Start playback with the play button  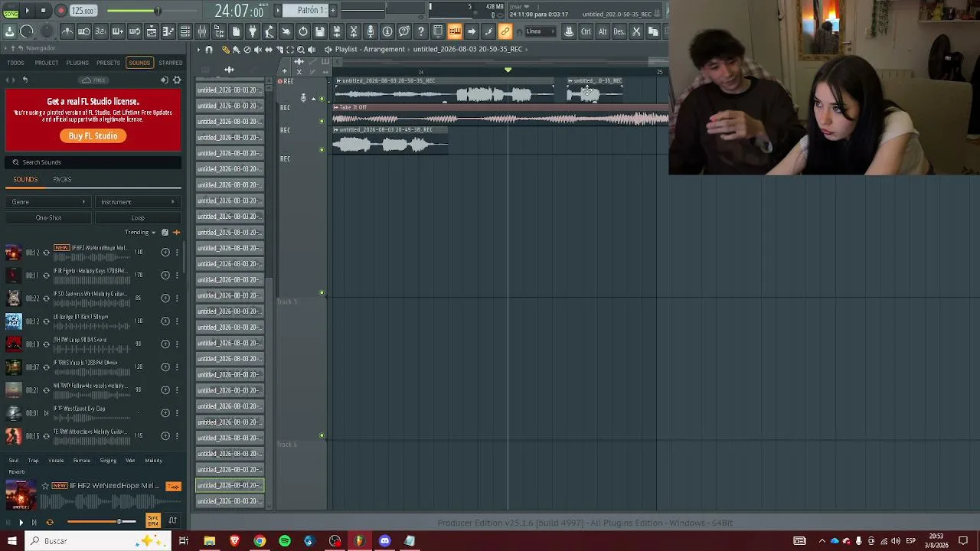[28, 11]
